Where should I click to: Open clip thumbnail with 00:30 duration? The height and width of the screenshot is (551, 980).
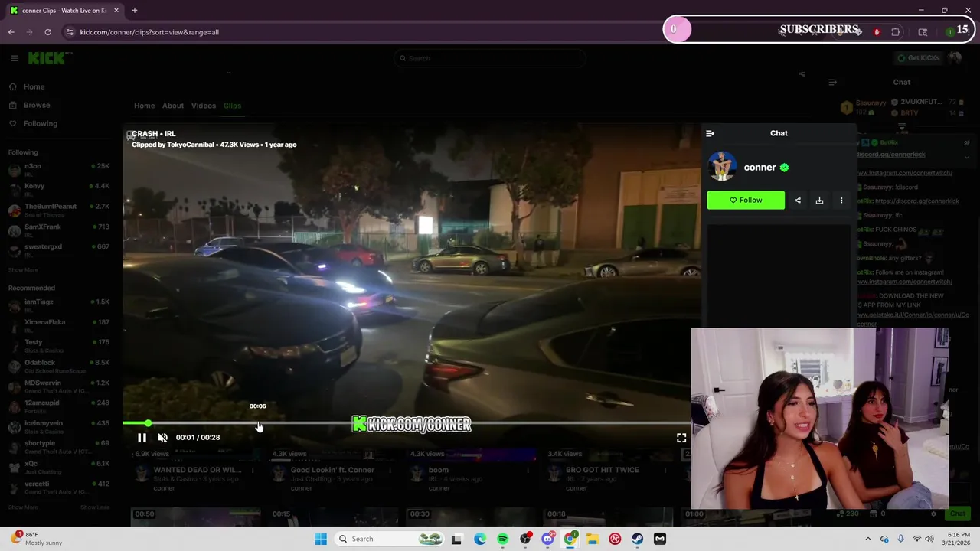coord(470,517)
